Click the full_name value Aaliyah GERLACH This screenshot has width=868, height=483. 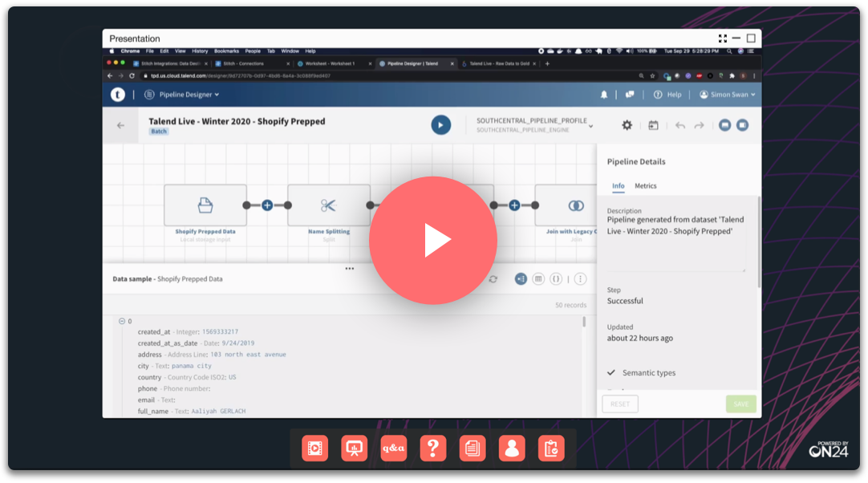tap(218, 412)
